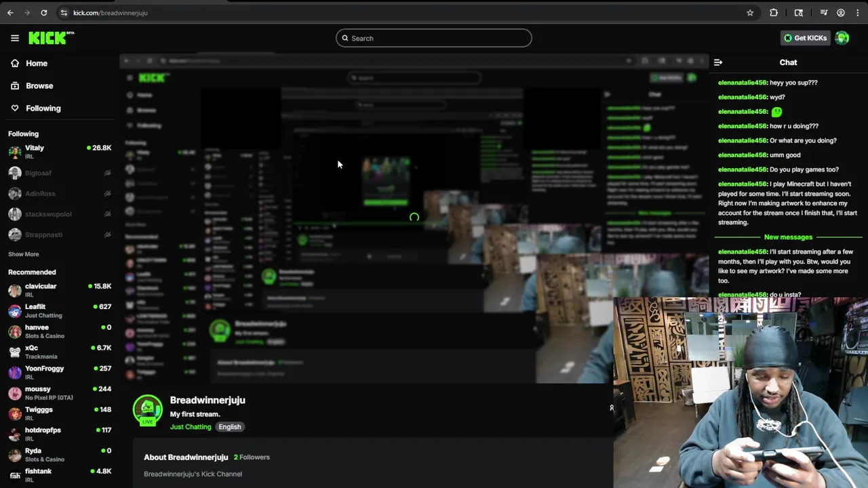Image resolution: width=868 pixels, height=488 pixels.
Task: Open YoonFroggy's channel
Action: coord(59,372)
